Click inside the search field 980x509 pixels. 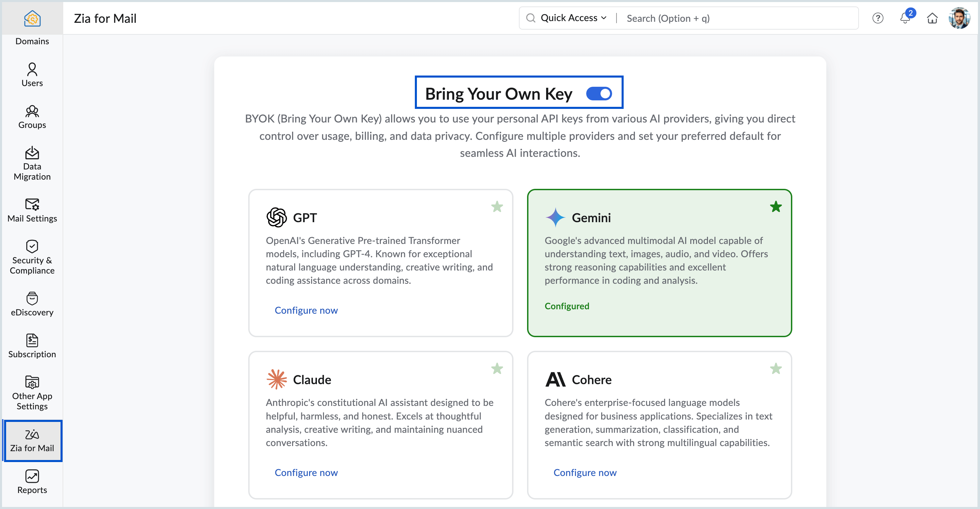pyautogui.click(x=723, y=18)
